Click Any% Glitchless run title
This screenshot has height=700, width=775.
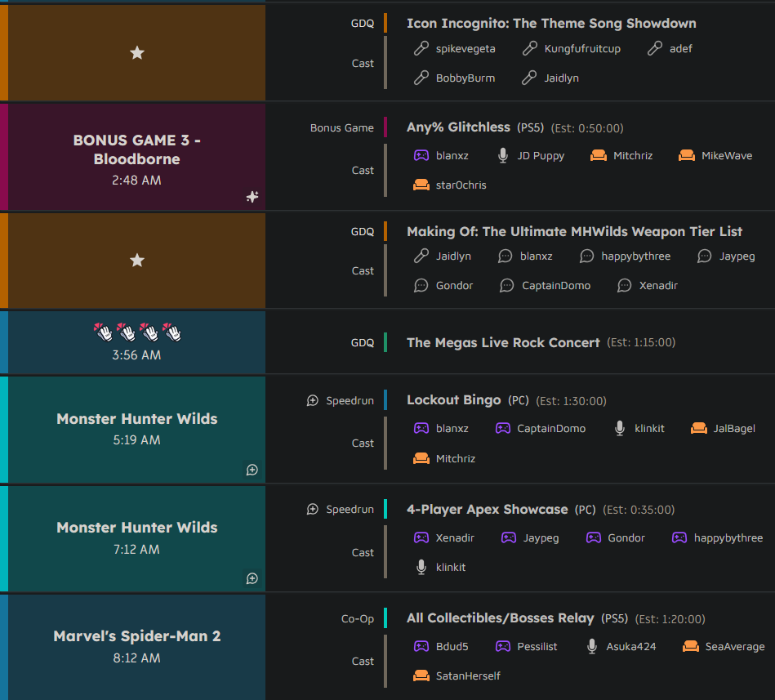coord(458,127)
